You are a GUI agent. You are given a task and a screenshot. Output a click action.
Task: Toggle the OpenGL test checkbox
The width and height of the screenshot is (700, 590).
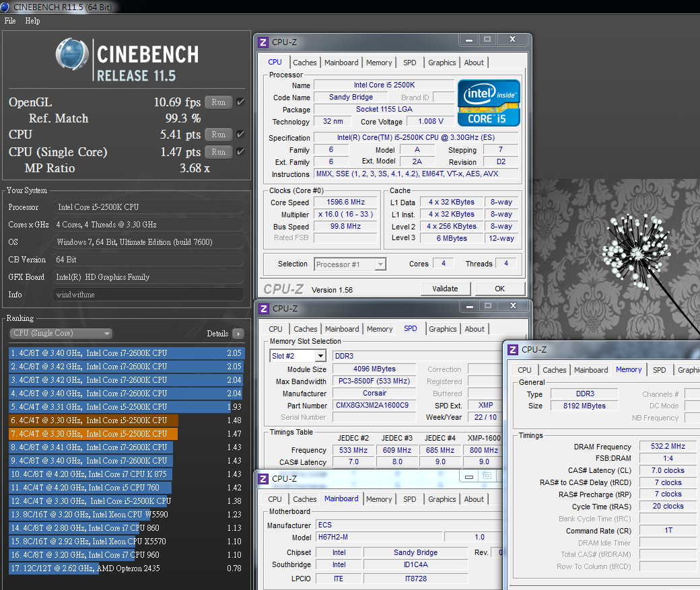point(241,102)
